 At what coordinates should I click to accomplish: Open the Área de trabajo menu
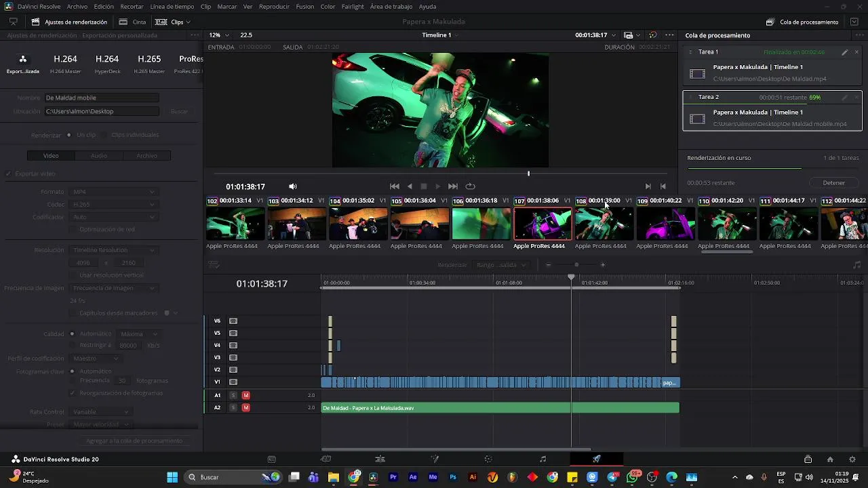click(x=391, y=7)
